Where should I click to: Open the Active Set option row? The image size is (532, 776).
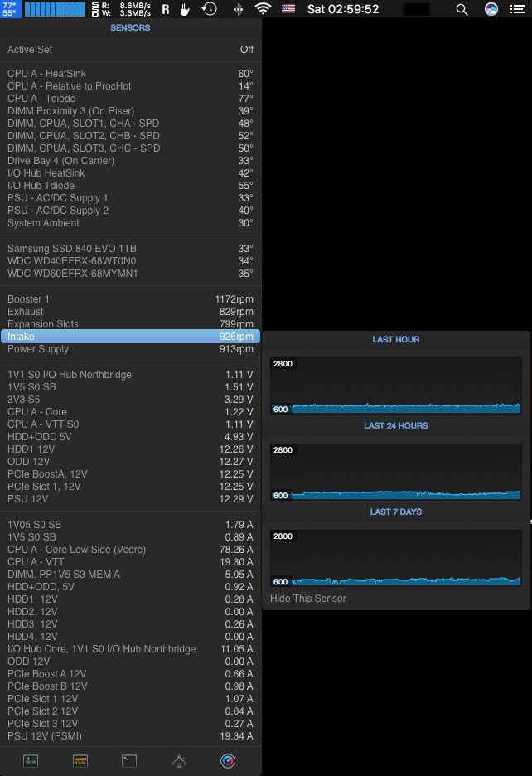coord(131,50)
